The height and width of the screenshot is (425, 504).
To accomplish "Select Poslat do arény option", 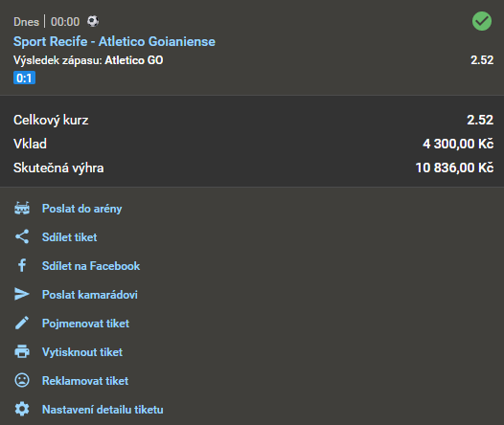I will (x=82, y=209).
